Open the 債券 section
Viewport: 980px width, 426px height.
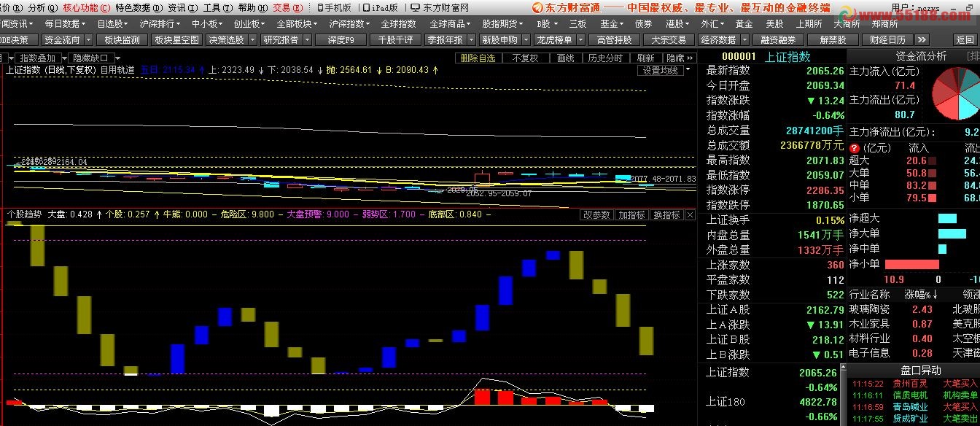[x=643, y=23]
